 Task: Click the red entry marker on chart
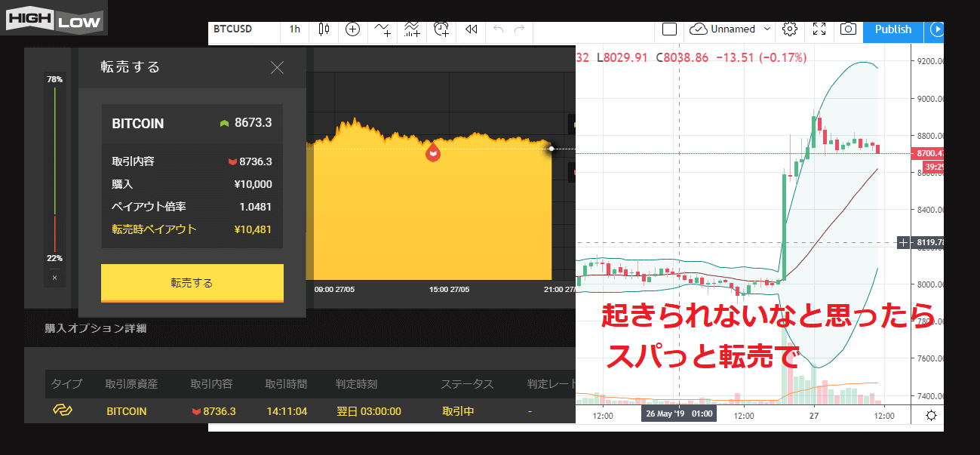(433, 153)
